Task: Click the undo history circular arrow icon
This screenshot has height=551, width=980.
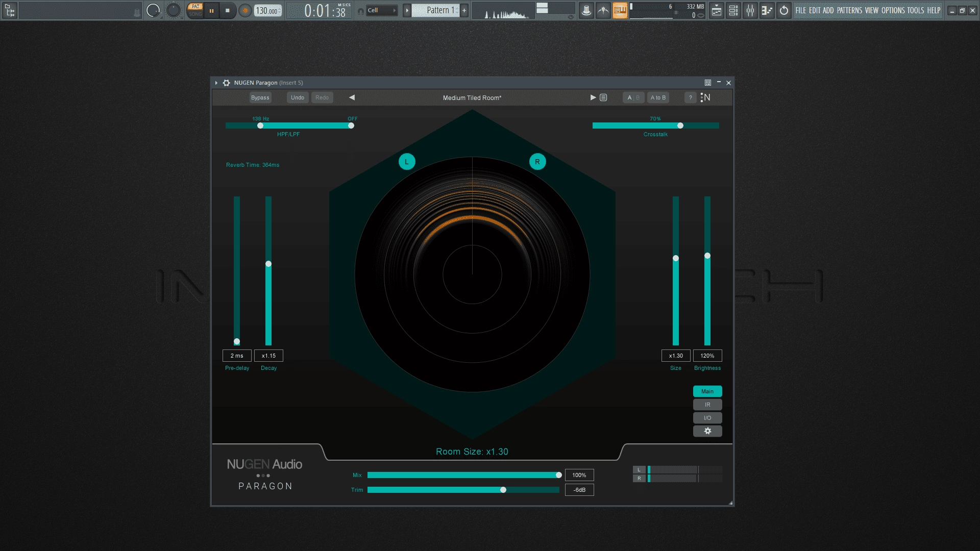Action: click(x=784, y=10)
